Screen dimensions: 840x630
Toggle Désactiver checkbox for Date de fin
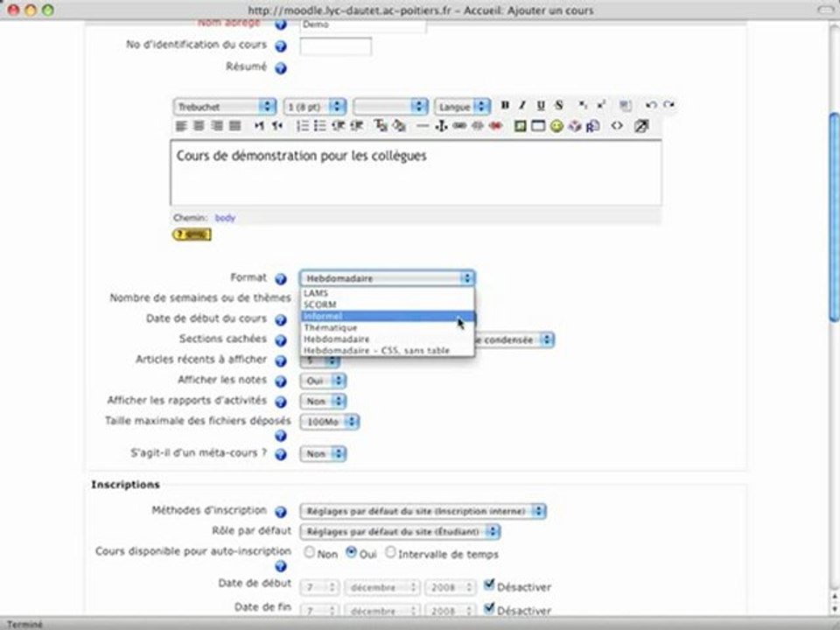coord(488,608)
